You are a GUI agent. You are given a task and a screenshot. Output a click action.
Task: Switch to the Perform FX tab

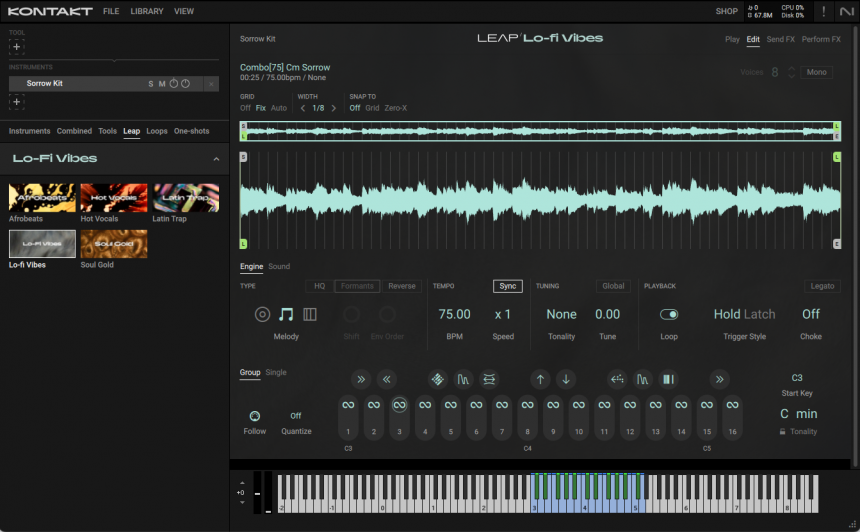[x=821, y=39]
